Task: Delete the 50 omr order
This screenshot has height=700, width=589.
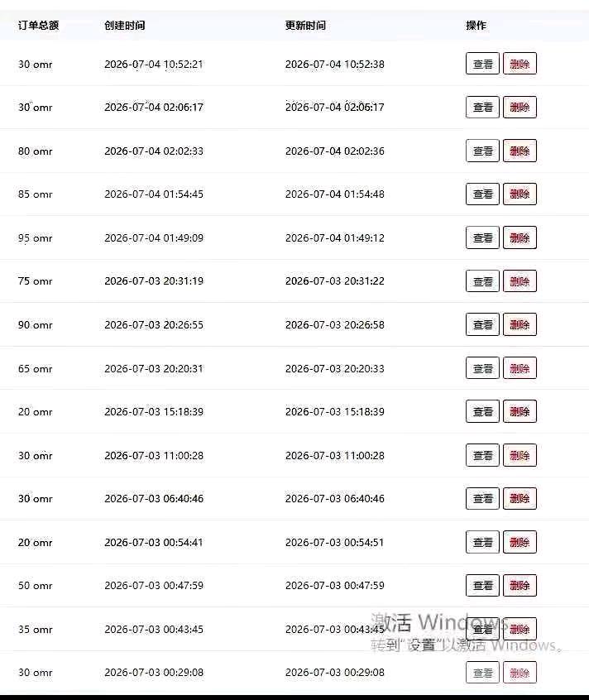Action: [520, 585]
